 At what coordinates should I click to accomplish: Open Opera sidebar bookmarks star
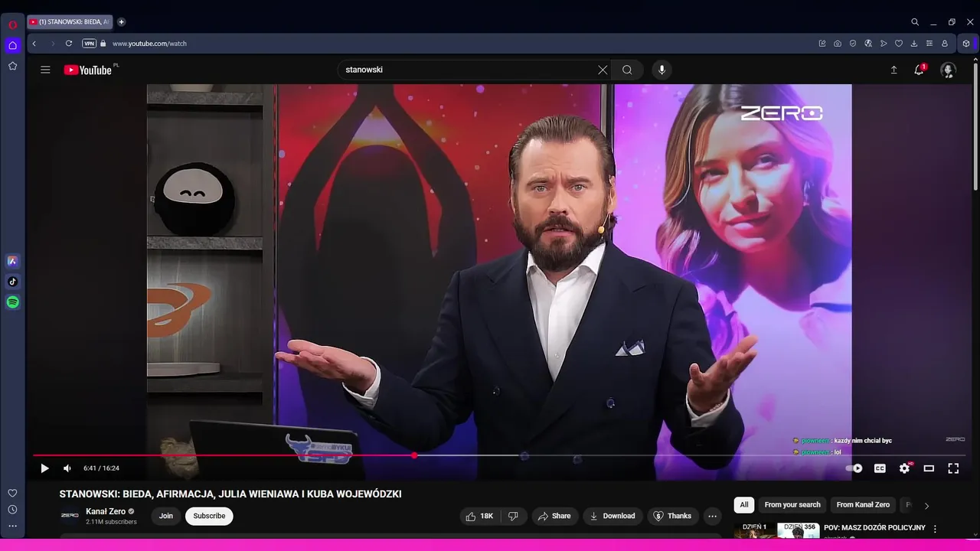pyautogui.click(x=12, y=66)
